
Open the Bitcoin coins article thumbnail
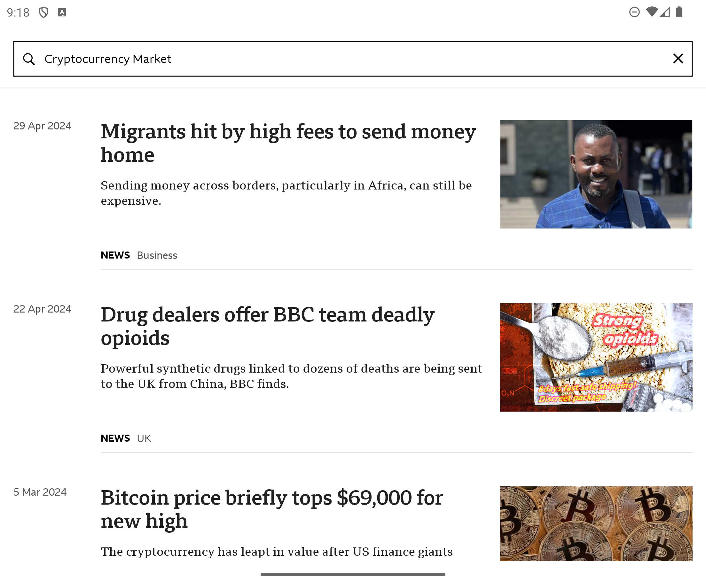point(596,523)
